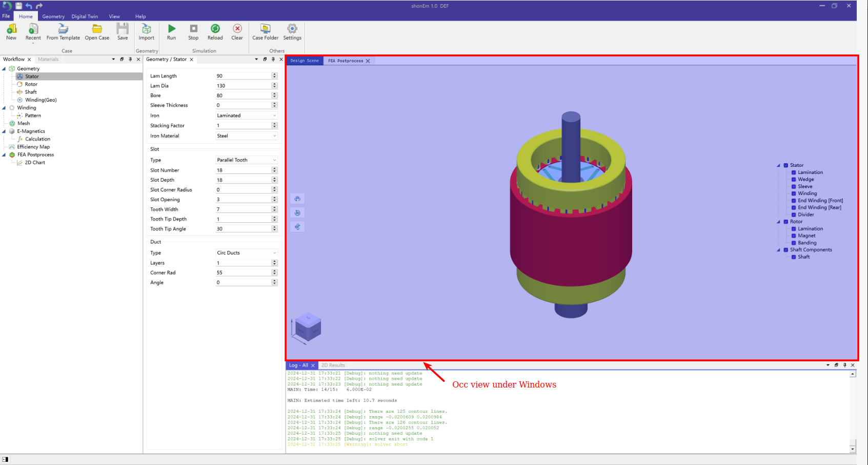Collapse the E-Magnetics tree node

(x=4, y=131)
